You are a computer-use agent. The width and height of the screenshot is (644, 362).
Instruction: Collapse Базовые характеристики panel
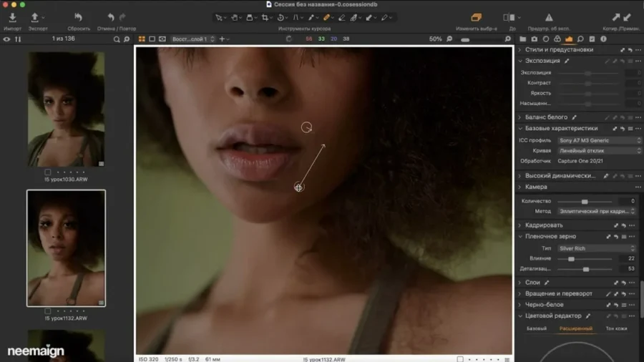pyautogui.click(x=520, y=129)
